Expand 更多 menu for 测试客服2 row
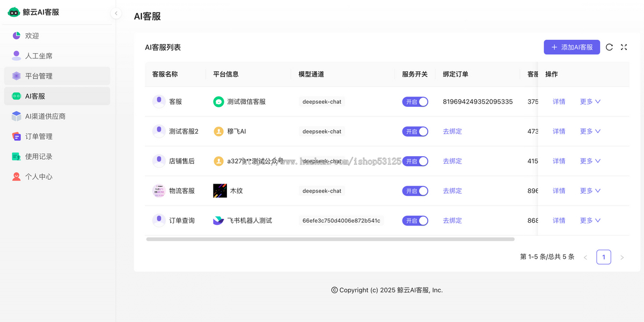 [x=590, y=131]
